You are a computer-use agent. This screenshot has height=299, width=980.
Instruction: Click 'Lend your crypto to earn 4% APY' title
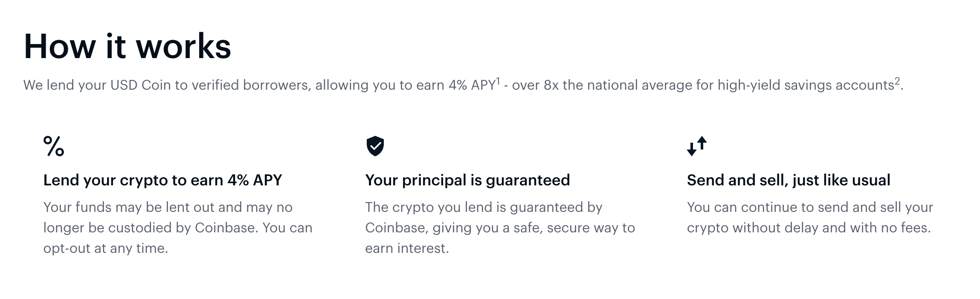(163, 180)
